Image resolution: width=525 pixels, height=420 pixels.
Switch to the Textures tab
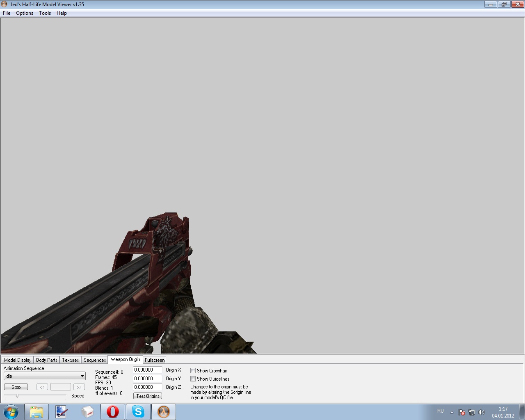click(x=71, y=360)
